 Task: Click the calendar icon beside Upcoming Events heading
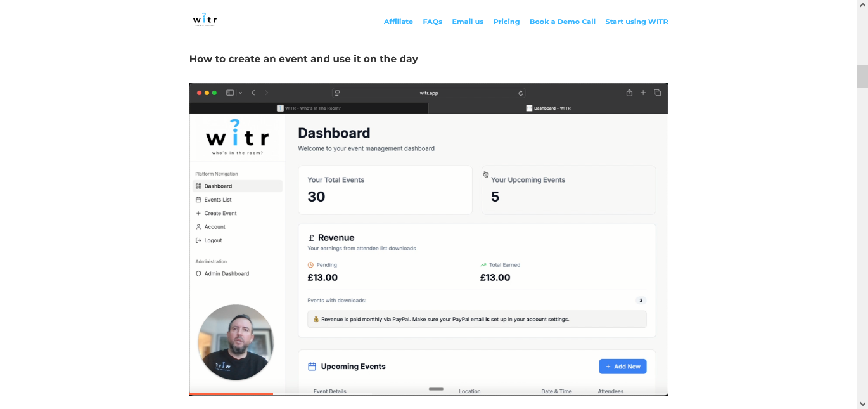(x=311, y=366)
